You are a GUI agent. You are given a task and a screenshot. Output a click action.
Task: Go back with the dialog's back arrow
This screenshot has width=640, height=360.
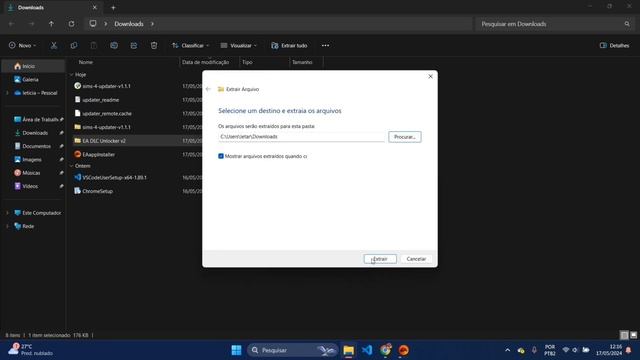(x=209, y=89)
